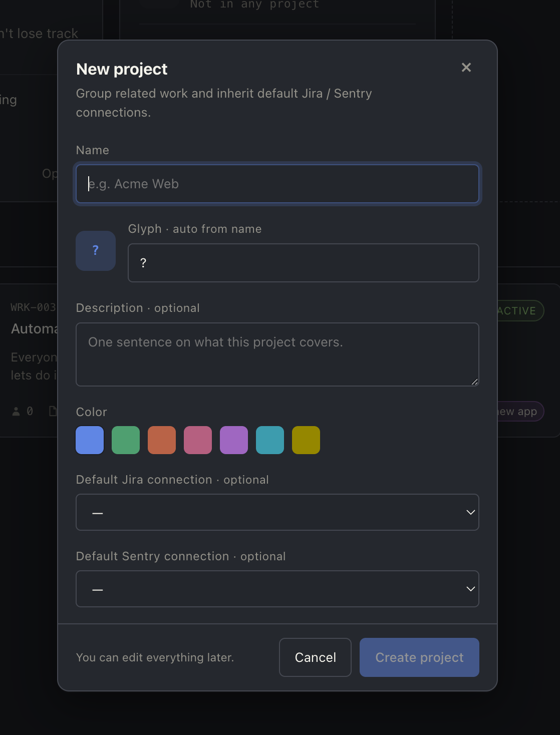
Task: Close the New project dialog
Action: pos(466,68)
